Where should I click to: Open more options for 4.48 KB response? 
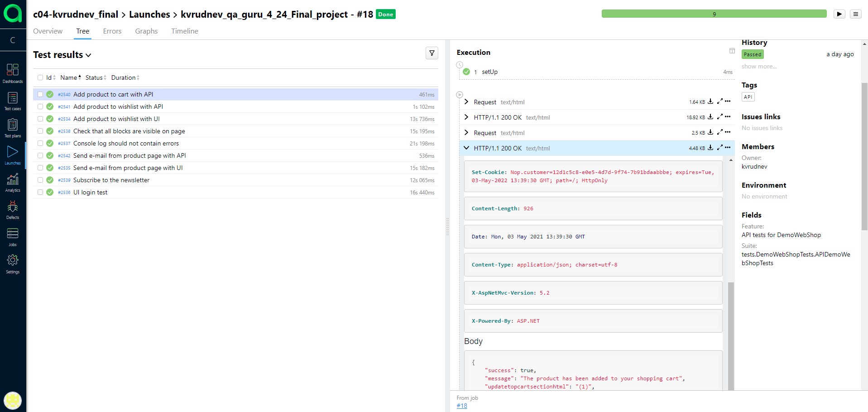(728, 148)
